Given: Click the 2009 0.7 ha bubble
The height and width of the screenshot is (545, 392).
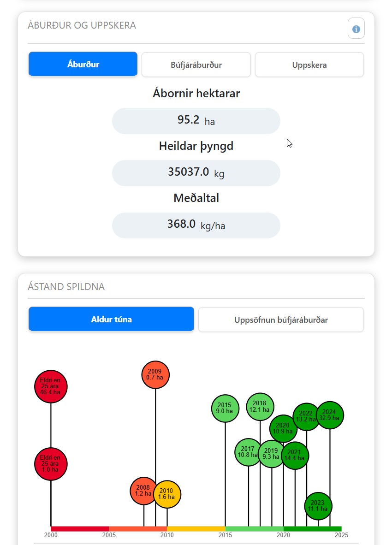Looking at the screenshot, I should coord(155,375).
